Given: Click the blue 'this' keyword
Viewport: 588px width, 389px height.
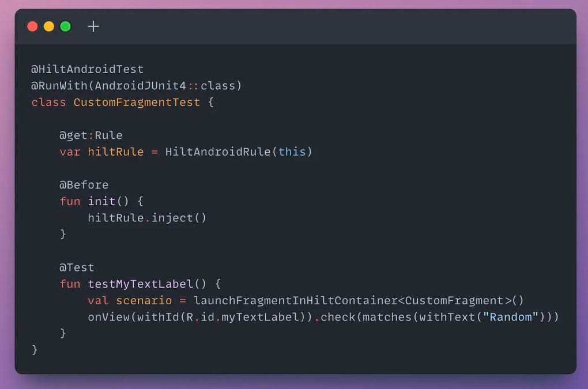Looking at the screenshot, I should [292, 152].
